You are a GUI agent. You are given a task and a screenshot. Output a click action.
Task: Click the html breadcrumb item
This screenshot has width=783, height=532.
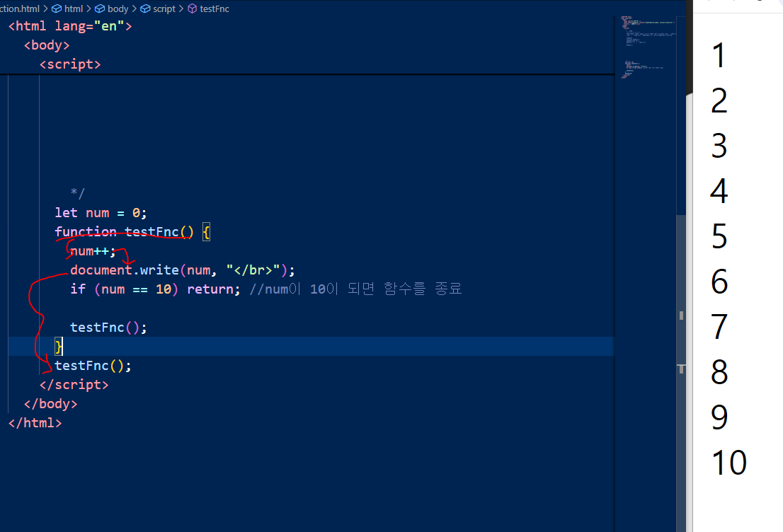(74, 8)
